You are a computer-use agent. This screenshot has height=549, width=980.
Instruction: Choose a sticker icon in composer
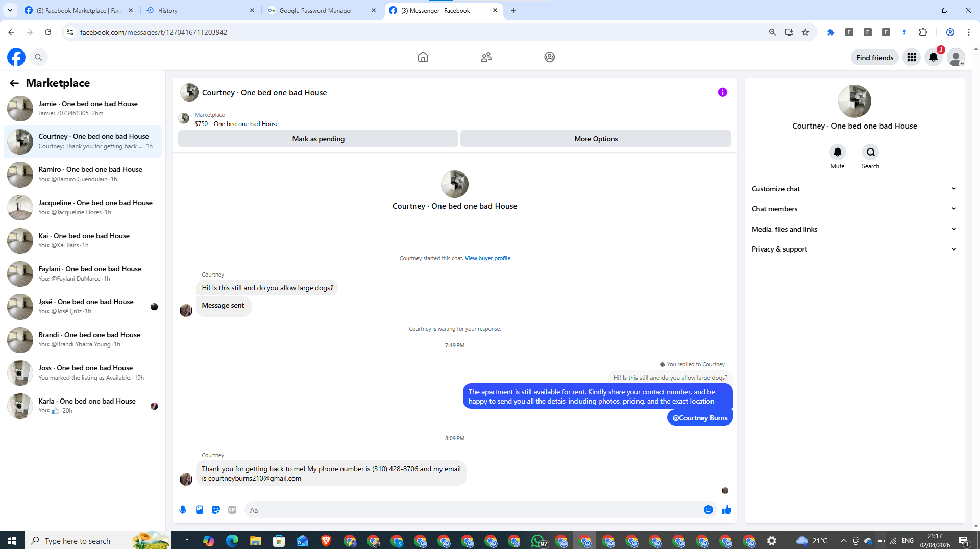(x=216, y=510)
